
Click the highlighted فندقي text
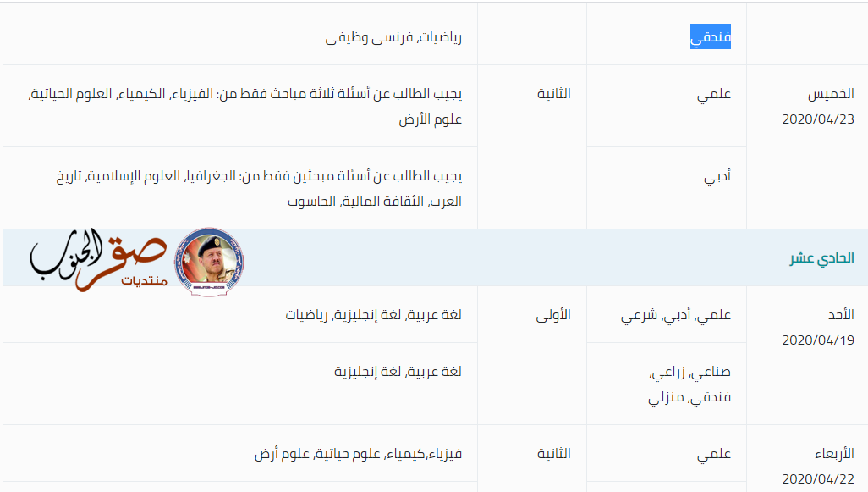(710, 37)
